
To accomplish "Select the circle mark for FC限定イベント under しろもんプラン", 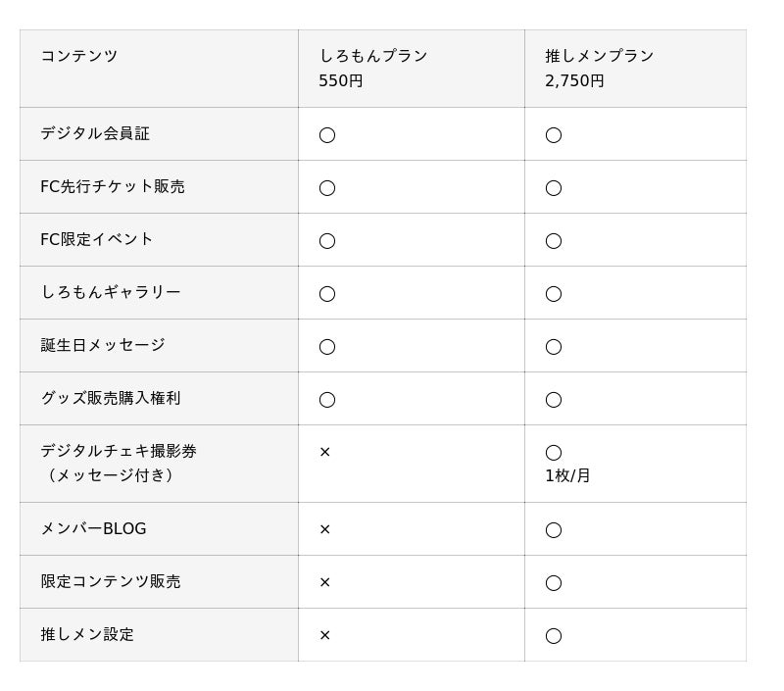I will pos(327,241).
